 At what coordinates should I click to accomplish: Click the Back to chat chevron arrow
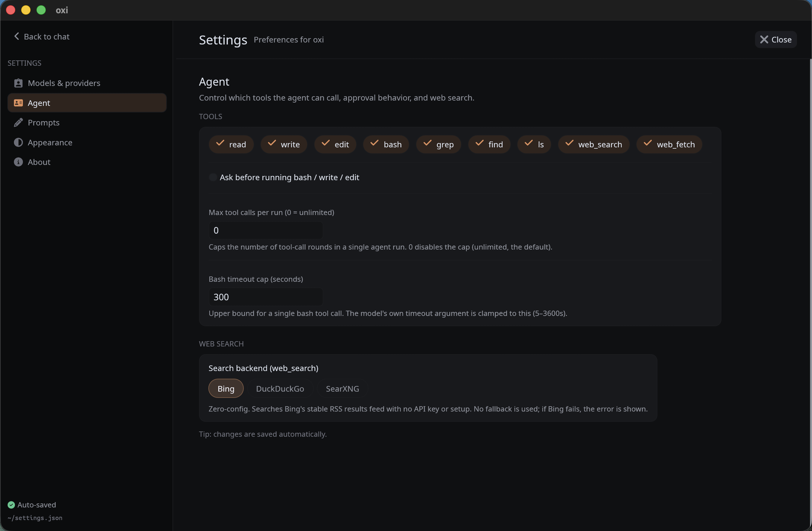16,36
